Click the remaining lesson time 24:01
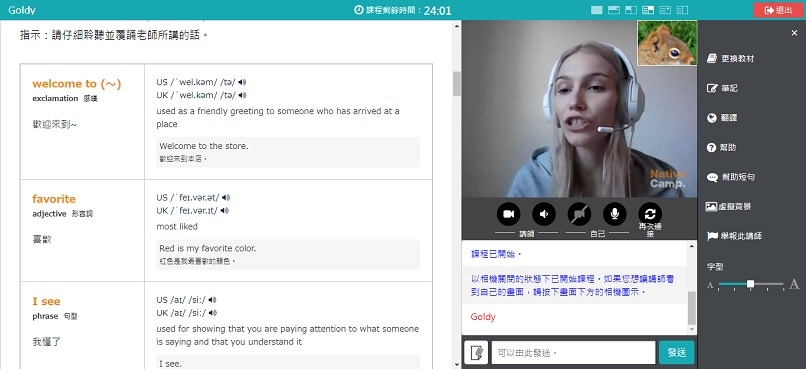 (437, 10)
